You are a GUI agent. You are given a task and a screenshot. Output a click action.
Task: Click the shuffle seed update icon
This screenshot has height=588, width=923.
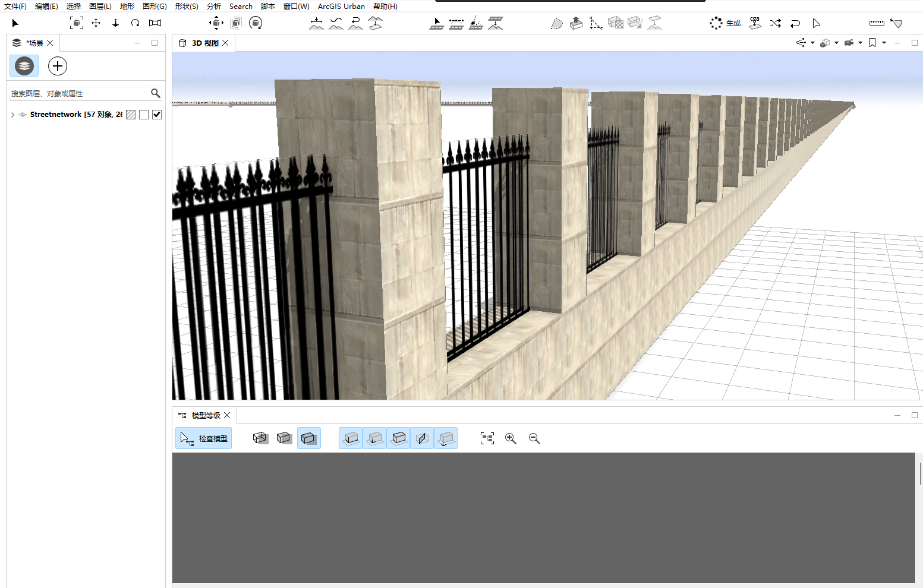(x=776, y=23)
